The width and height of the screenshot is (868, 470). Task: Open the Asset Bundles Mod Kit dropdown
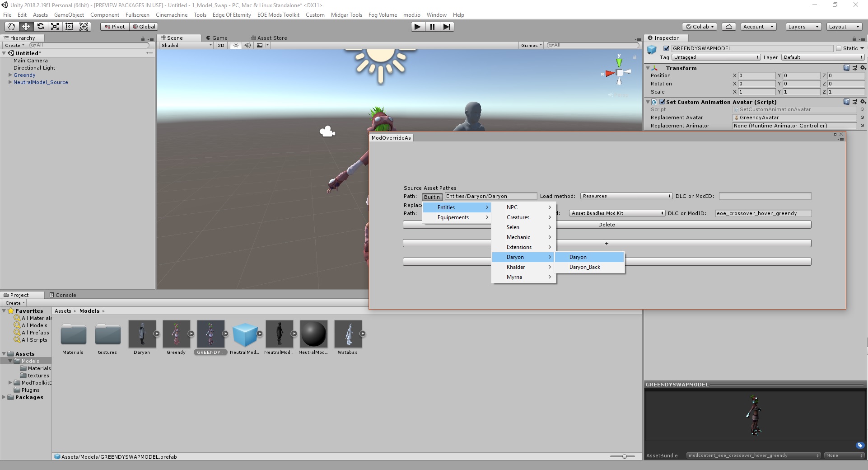pos(617,213)
